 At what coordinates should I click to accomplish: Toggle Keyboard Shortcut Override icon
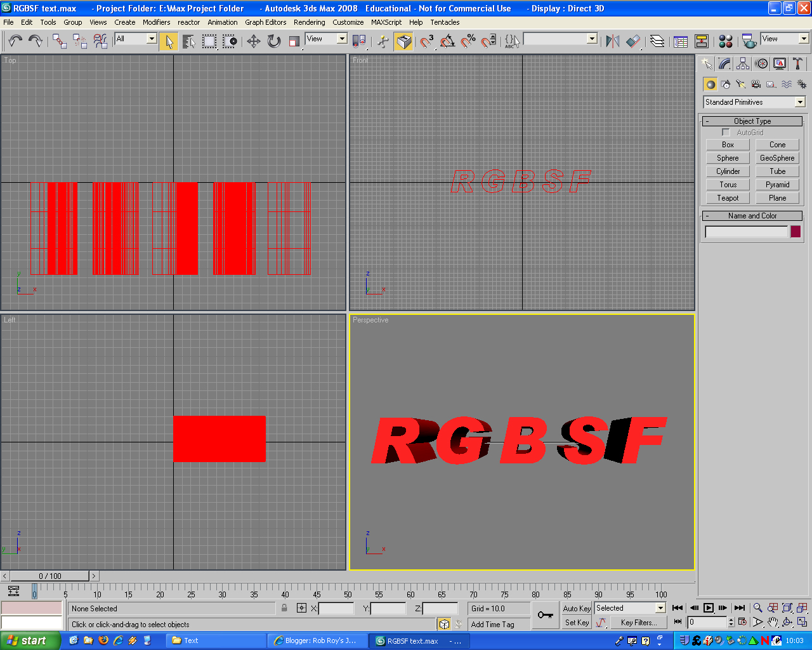pos(403,41)
